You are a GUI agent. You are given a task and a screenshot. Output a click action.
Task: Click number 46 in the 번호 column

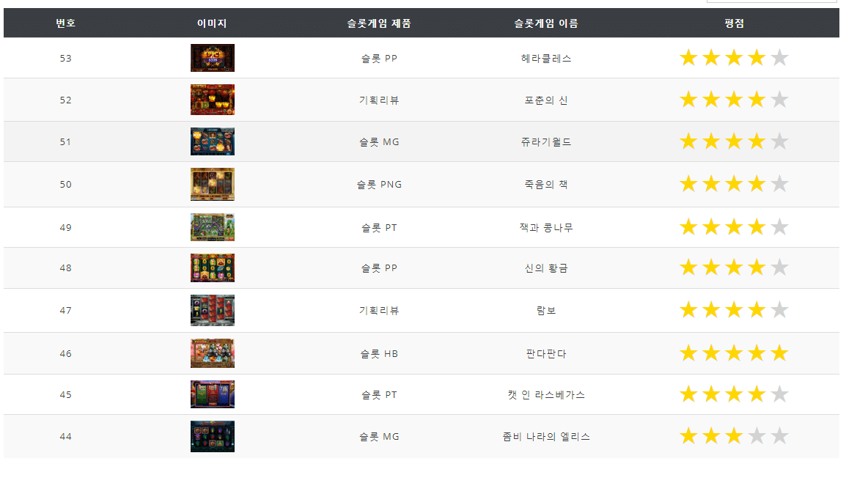(x=65, y=353)
